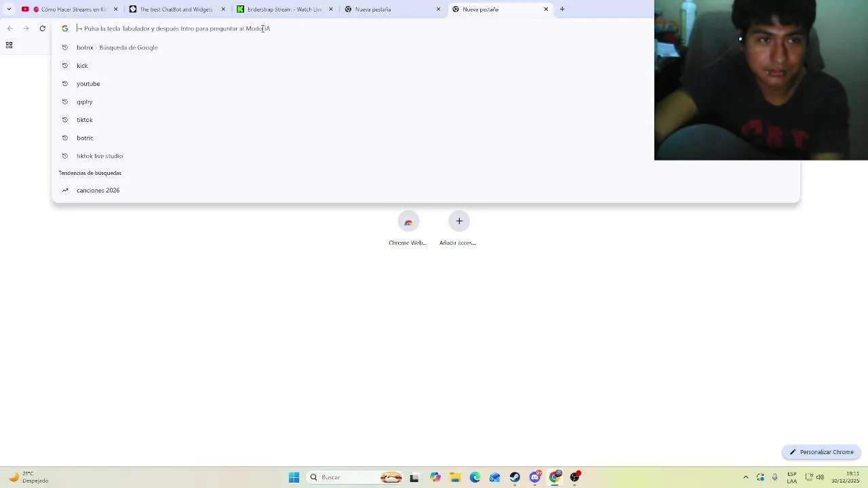
Task: Open the Outlook mail app in taskbar
Action: tap(495, 477)
